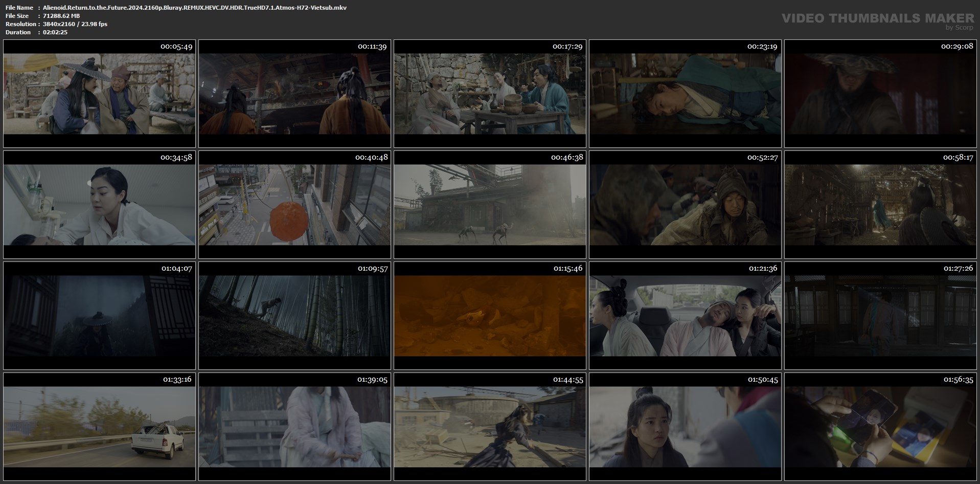The height and width of the screenshot is (484, 980).
Task: Select the thumbnail at 00:58:17
Action: tap(880, 205)
